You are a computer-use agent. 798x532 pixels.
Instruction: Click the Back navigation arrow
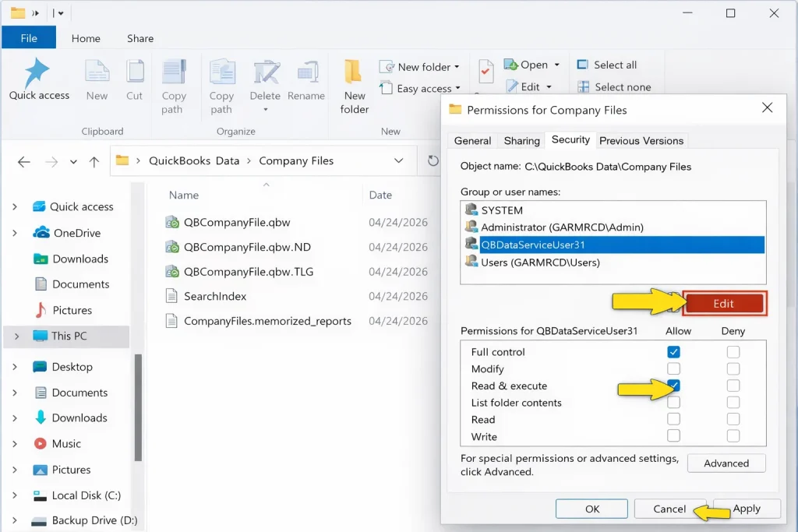point(24,162)
